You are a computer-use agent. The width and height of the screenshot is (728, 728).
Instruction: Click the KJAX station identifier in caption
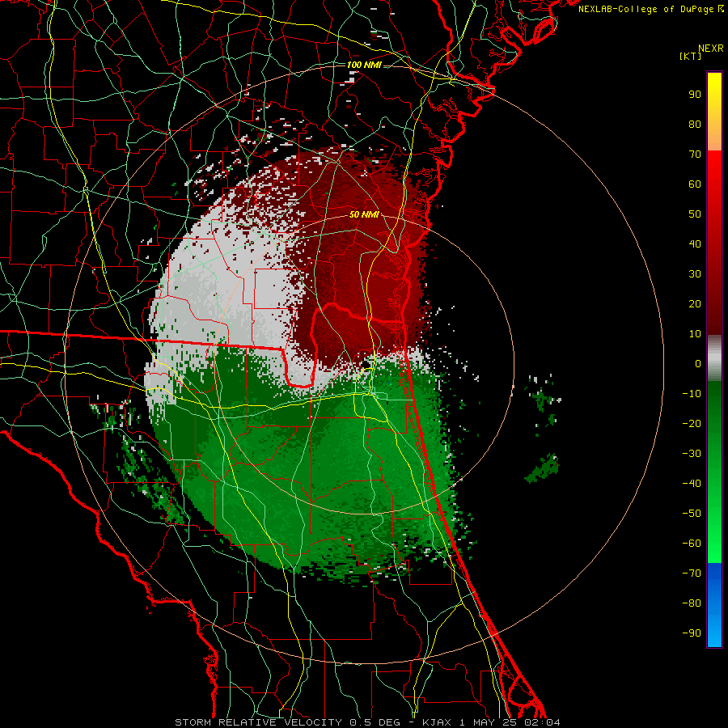438,722
